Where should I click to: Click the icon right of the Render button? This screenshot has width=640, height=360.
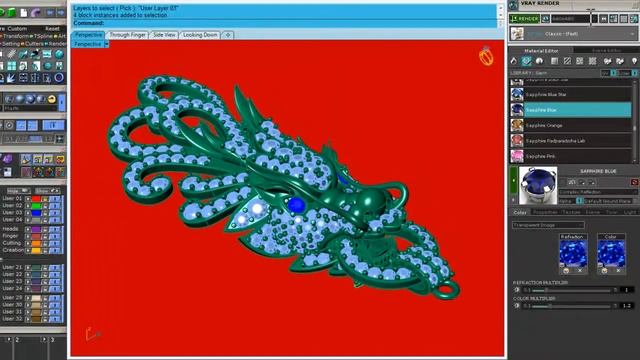pyautogui.click(x=545, y=19)
